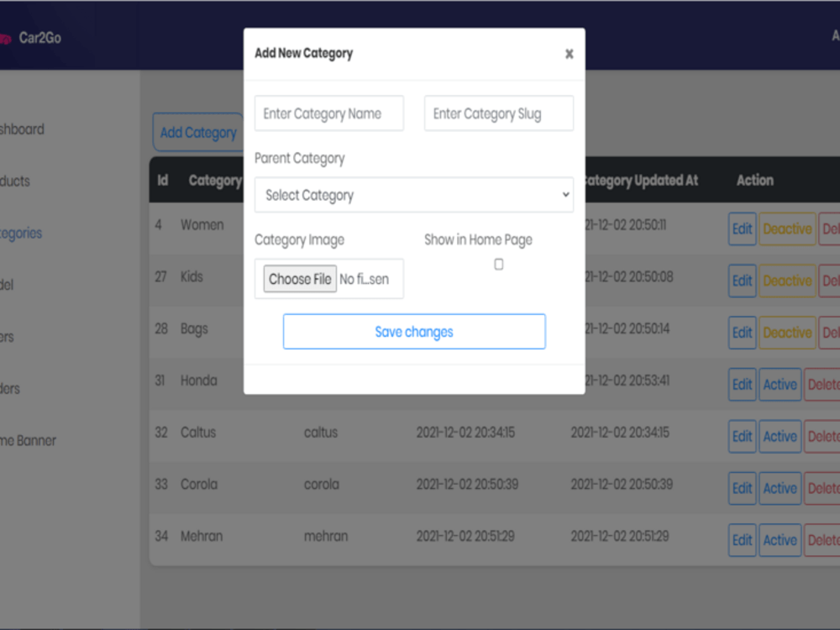Edit the Kids category
840x630 pixels.
[742, 281]
